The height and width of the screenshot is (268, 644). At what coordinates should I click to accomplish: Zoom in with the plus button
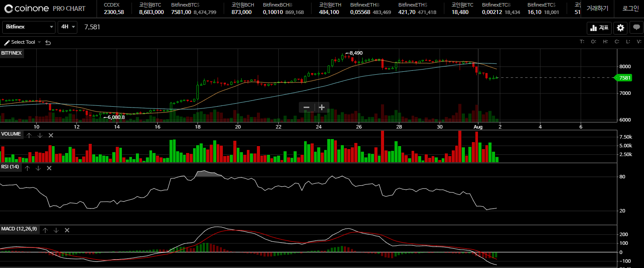[x=322, y=107]
